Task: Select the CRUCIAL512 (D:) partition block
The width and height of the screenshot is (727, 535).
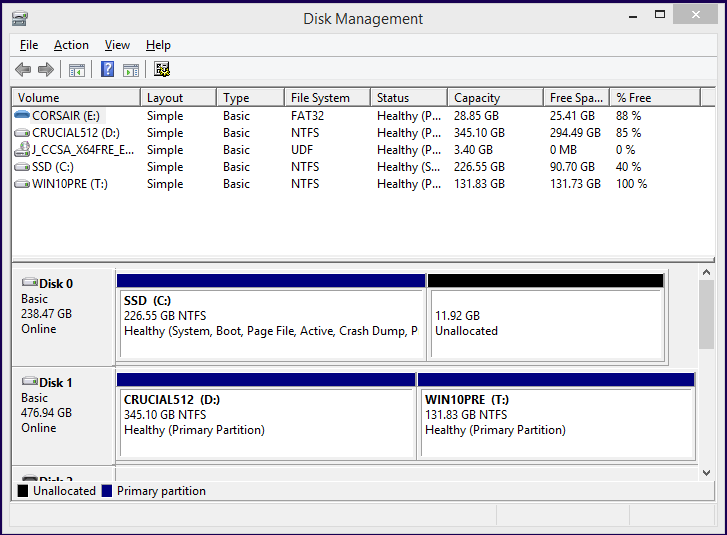Action: pyautogui.click(x=266, y=416)
